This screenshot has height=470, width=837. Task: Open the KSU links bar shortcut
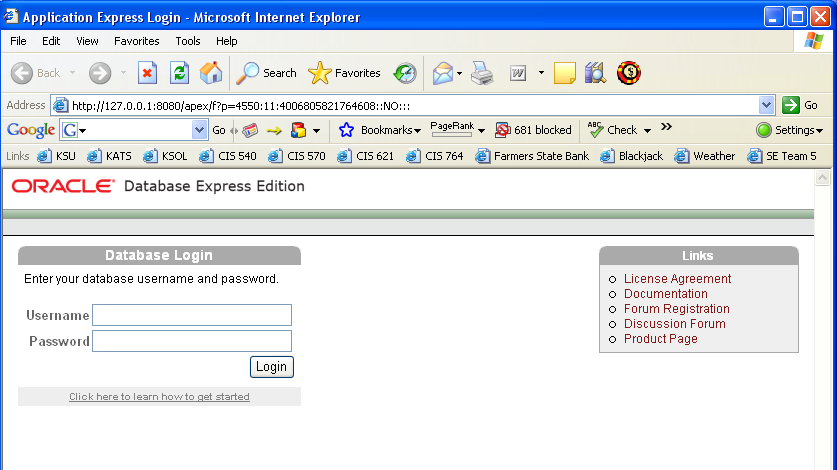(56, 156)
